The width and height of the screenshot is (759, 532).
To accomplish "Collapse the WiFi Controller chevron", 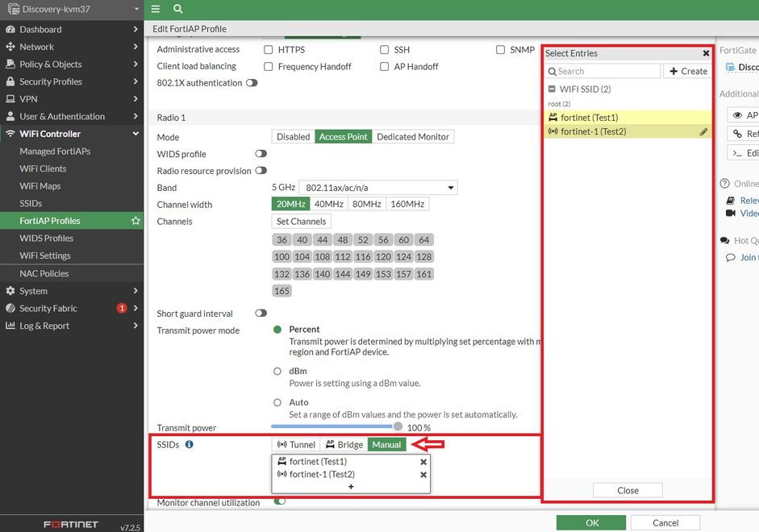I will pyautogui.click(x=136, y=134).
